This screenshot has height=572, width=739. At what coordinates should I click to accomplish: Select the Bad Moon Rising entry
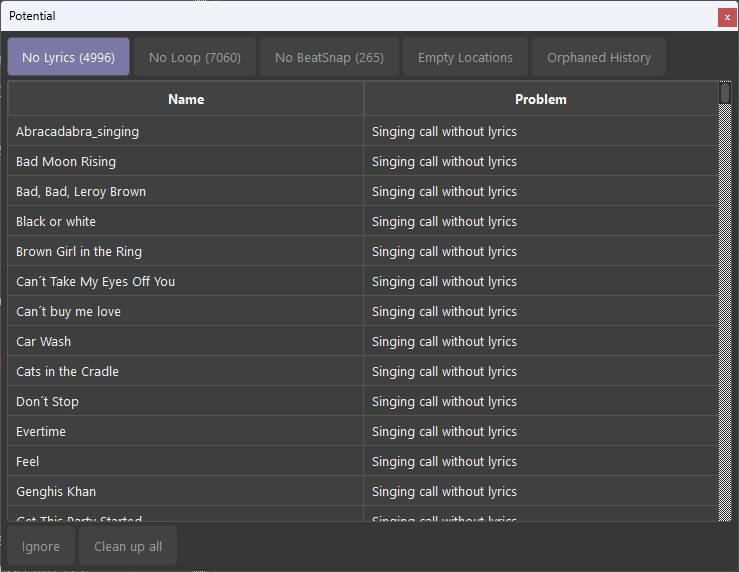coord(66,161)
